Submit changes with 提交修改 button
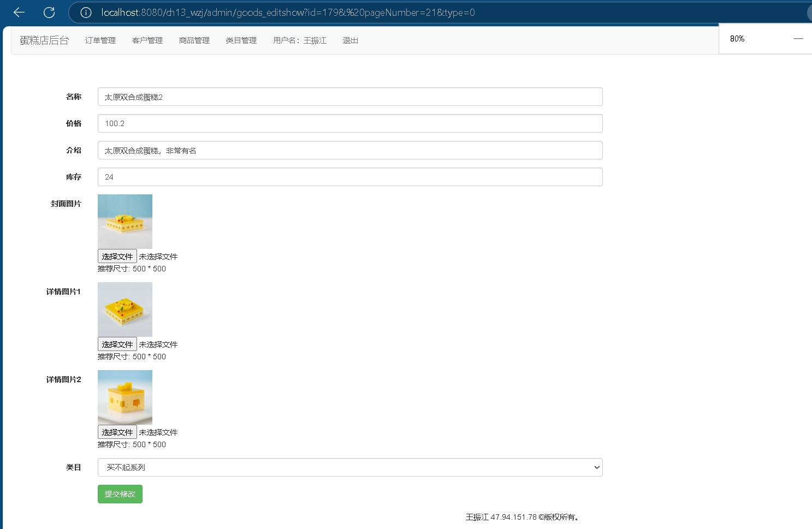 click(120, 494)
